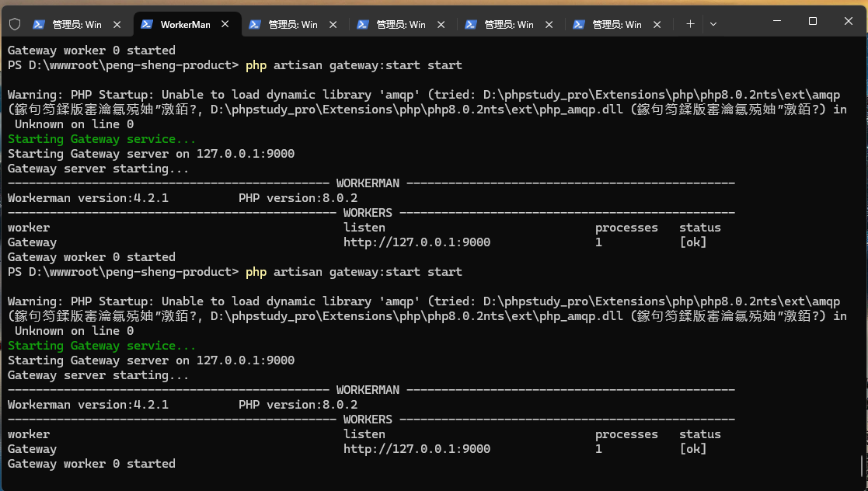Close the fourth 管理员 tab
Viewport: 868px width, 491px height.
pos(549,24)
